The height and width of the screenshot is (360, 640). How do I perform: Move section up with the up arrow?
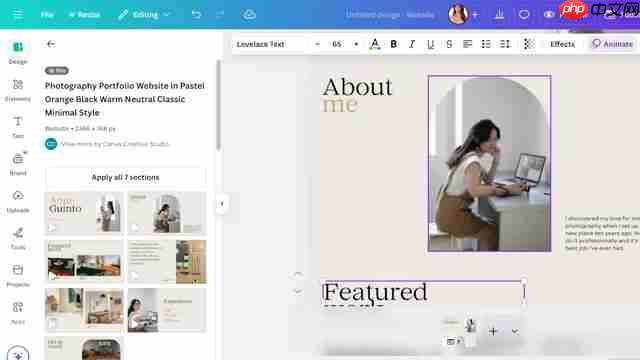pyautogui.click(x=298, y=275)
